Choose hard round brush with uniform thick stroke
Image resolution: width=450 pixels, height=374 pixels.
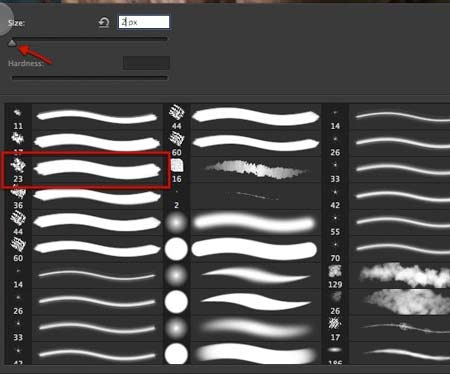tap(243, 249)
